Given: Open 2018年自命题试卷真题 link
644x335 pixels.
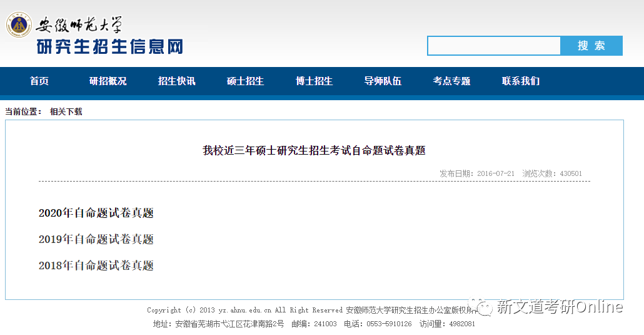Looking at the screenshot, I should pyautogui.click(x=96, y=265).
